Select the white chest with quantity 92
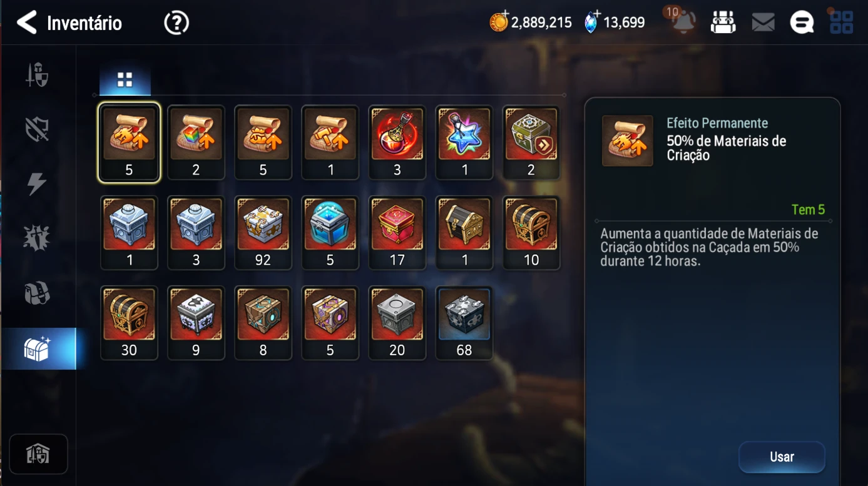The image size is (868, 486). click(x=263, y=233)
